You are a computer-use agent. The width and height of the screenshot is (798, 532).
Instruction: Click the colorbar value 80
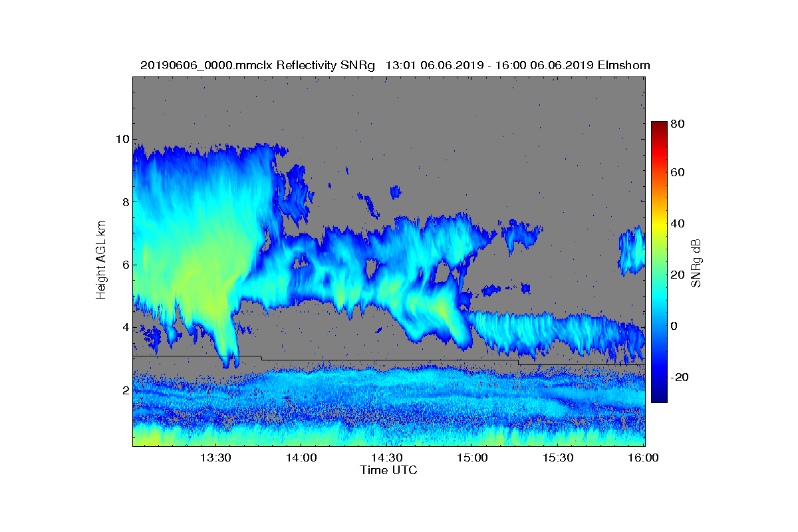pyautogui.click(x=678, y=123)
